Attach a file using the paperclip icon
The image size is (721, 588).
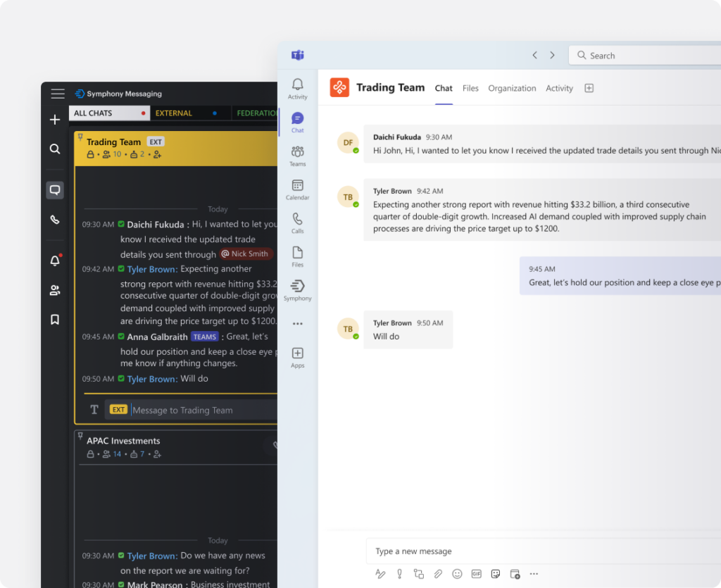(438, 574)
